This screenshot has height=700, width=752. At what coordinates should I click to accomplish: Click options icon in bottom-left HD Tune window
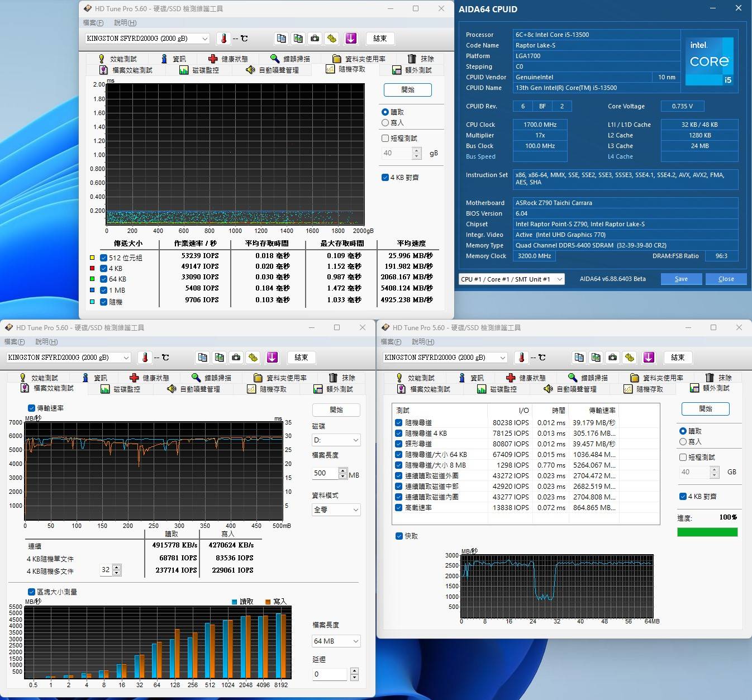click(x=253, y=358)
